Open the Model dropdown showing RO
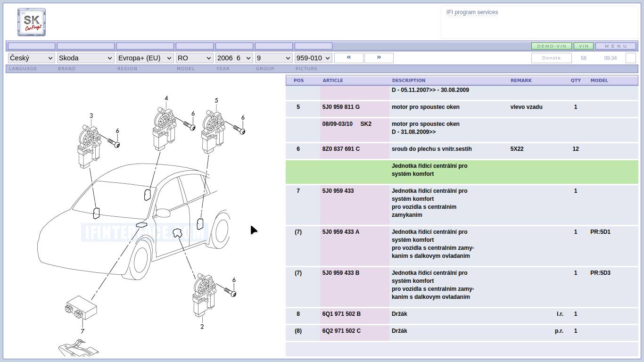Viewport: 644px width, 362px height. click(195, 58)
